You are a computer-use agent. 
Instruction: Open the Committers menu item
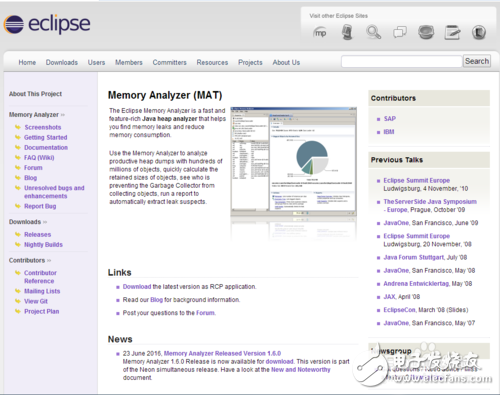[x=169, y=62]
